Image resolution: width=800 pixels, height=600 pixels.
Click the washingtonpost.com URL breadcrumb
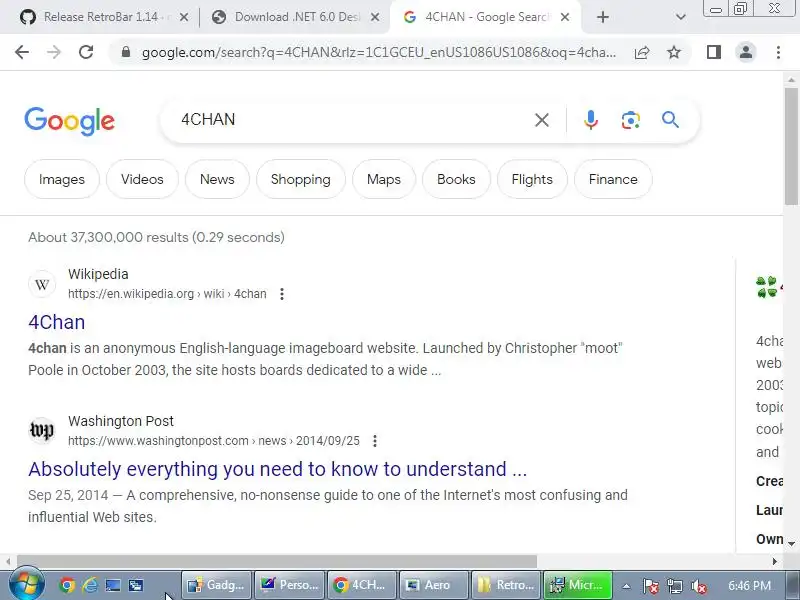pyautogui.click(x=214, y=441)
